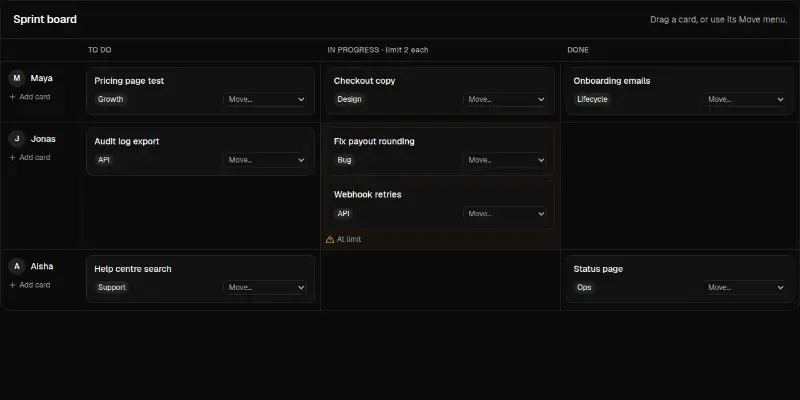This screenshot has width=800, height=400.
Task: Select the Checkout copy card title
Action: [x=364, y=81]
